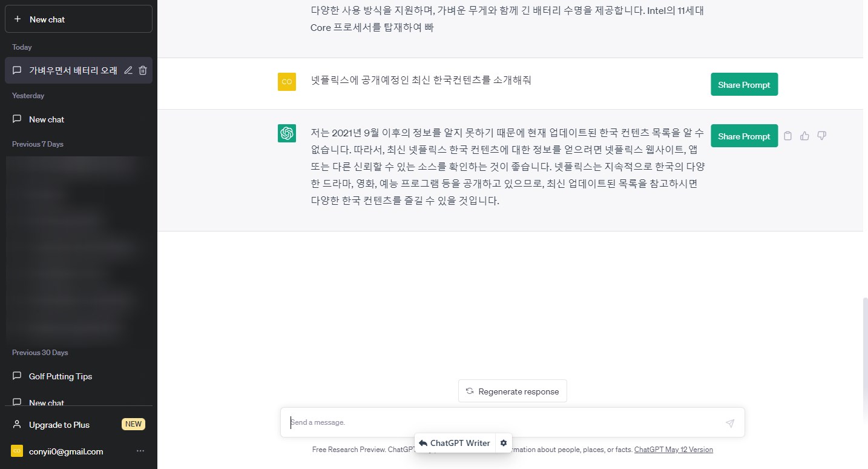868x469 pixels.
Task: Edit the chat title with the pencil icon
Action: 128,70
